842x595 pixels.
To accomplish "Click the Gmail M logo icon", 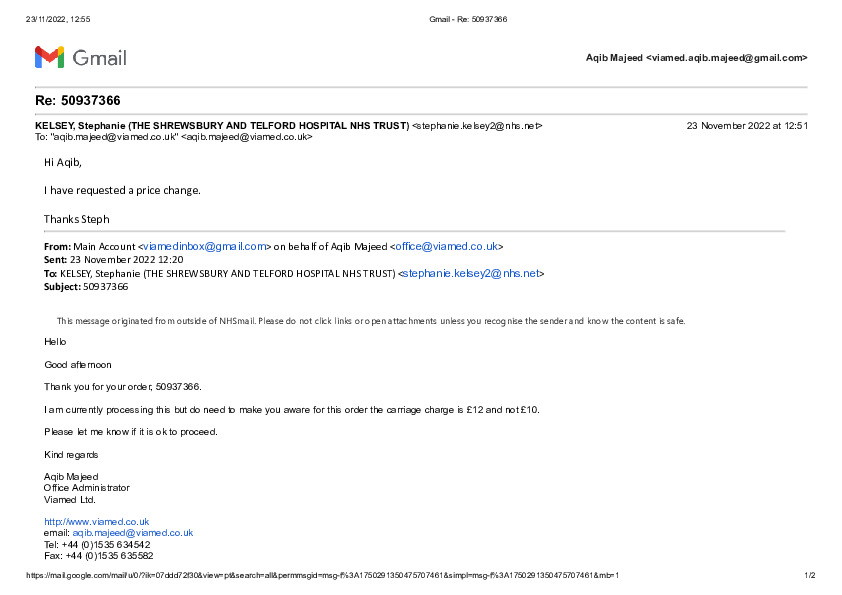I will pyautogui.click(x=49, y=57).
